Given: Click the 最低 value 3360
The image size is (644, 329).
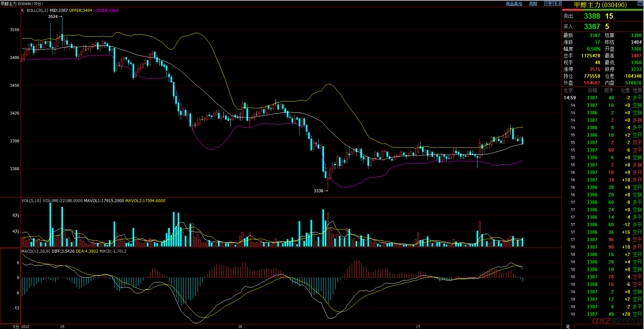Looking at the screenshot, I should 636,62.
